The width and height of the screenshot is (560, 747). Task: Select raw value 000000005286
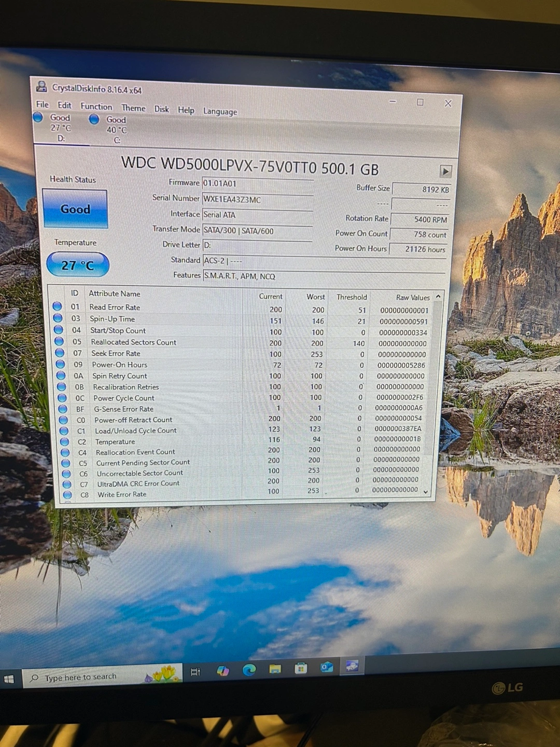[401, 365]
